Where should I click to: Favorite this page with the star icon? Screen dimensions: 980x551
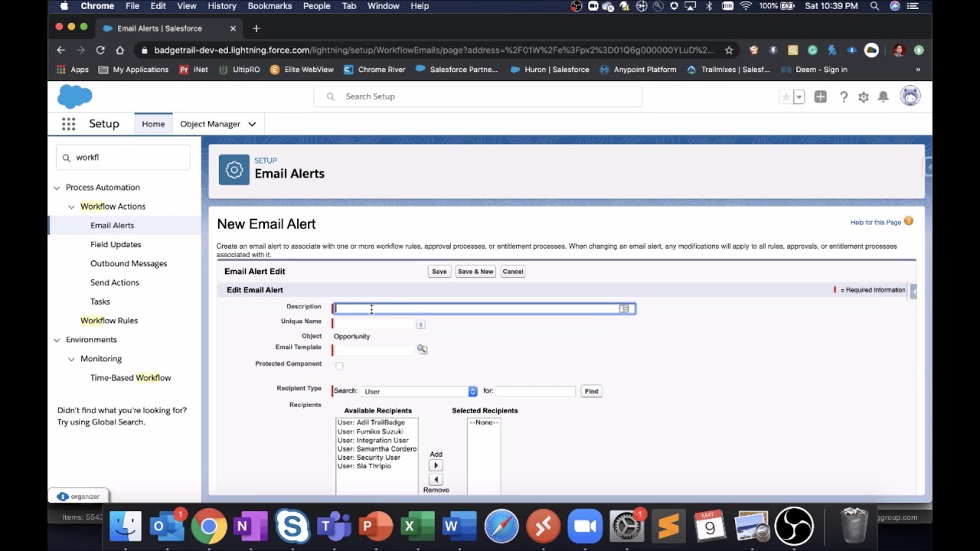[786, 97]
